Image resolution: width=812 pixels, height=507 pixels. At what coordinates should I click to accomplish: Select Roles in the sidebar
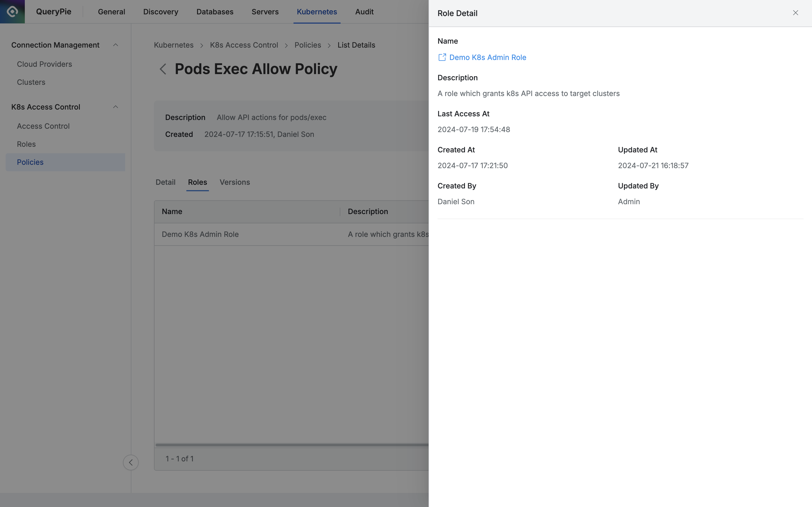click(x=26, y=144)
